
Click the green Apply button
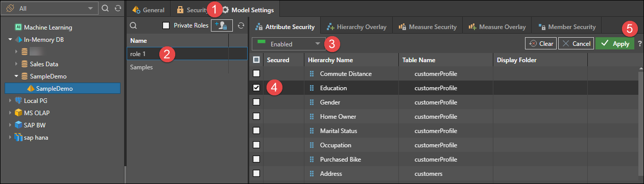point(615,44)
